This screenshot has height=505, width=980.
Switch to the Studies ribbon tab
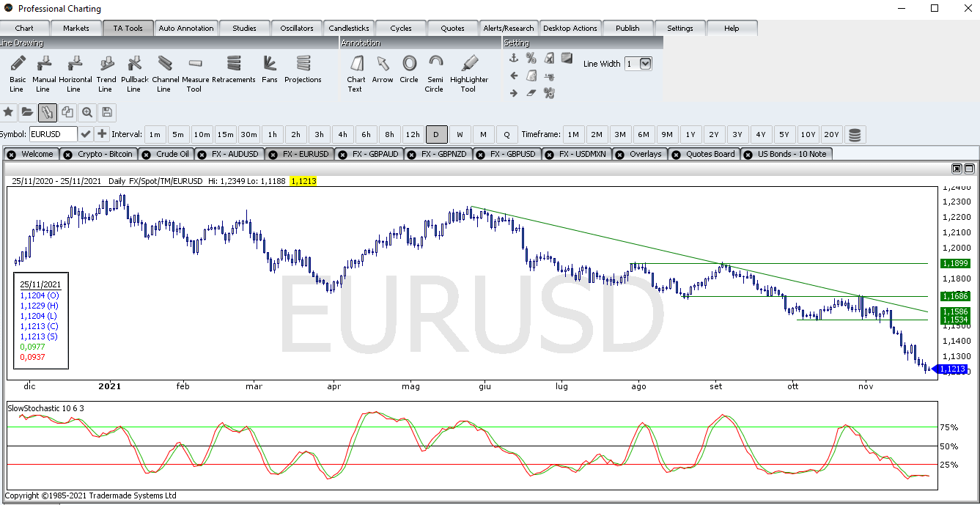pos(244,28)
